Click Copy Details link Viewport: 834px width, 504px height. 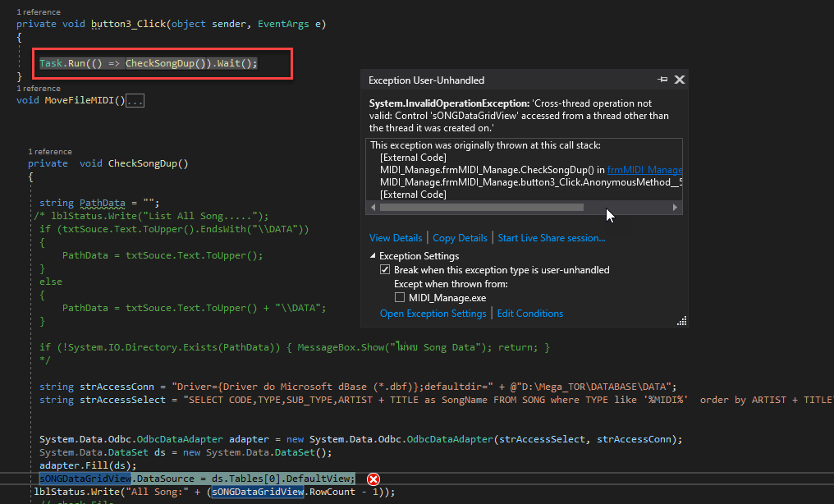click(x=460, y=238)
